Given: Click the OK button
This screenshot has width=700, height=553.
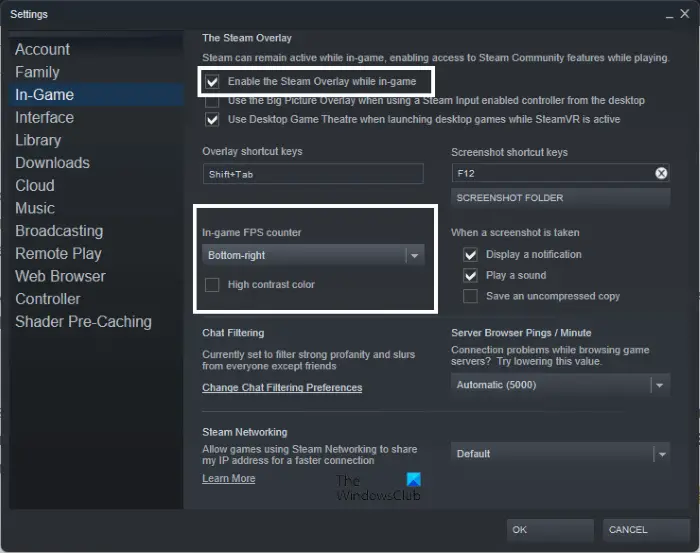Looking at the screenshot, I should (550, 530).
